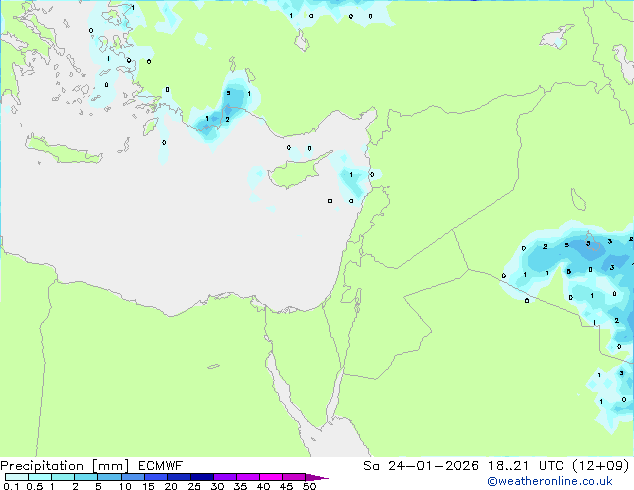Pick the 10–15 mm legend color swatch

(x=132, y=477)
